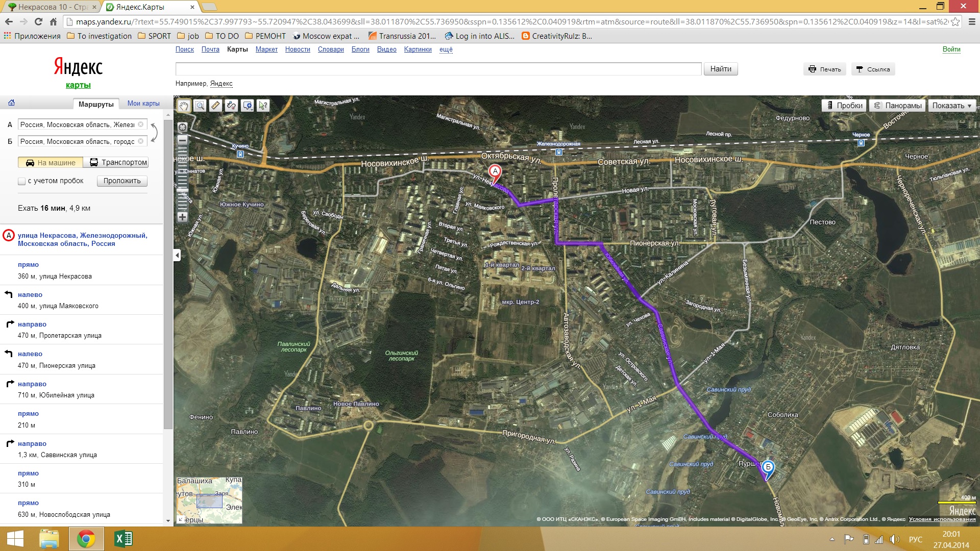Screen dimensions: 980x551
Task: Click the 'Условия использования' link
Action: (942, 519)
